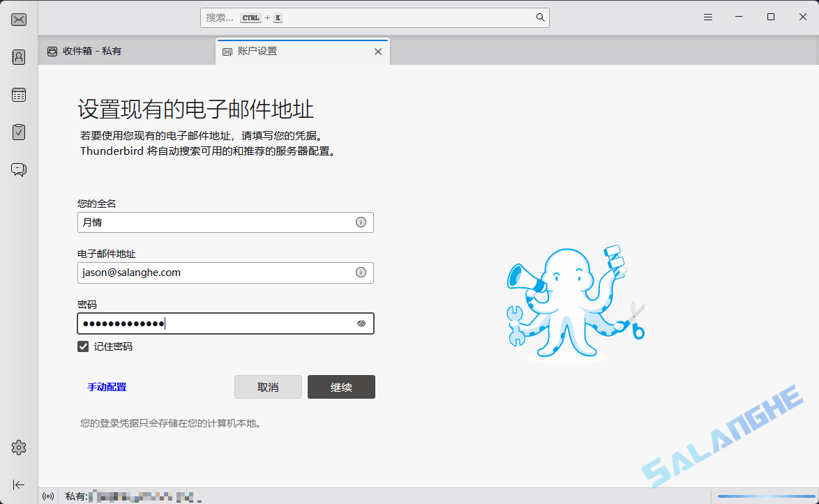Uncheck the 记住密码 checkbox
The height and width of the screenshot is (504, 819).
[x=82, y=346]
